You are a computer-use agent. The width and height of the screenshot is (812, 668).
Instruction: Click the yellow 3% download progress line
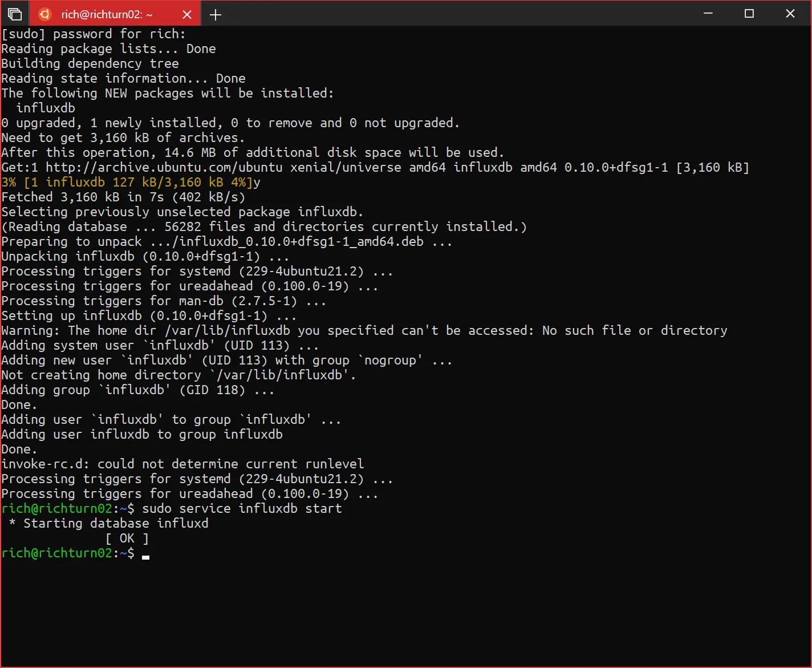(x=131, y=183)
